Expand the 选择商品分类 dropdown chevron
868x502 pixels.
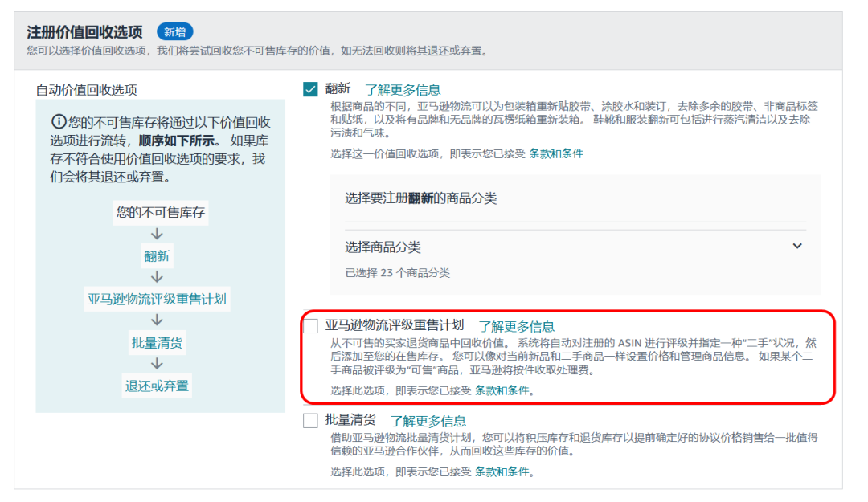click(x=797, y=246)
